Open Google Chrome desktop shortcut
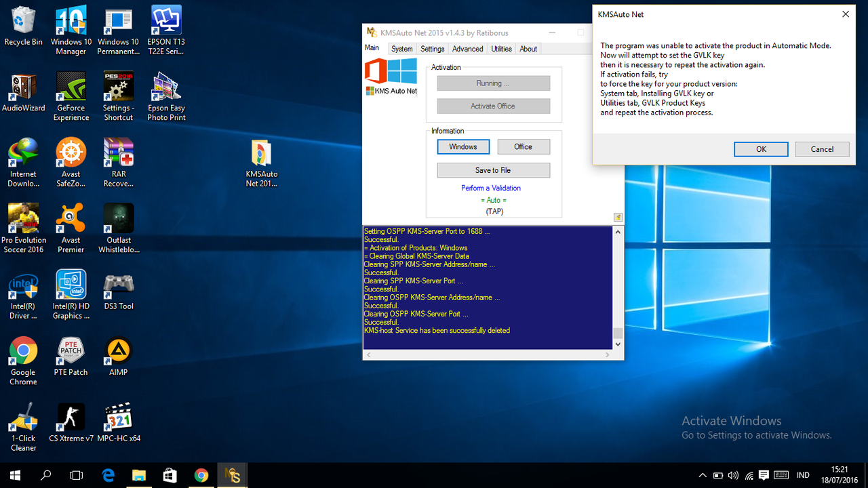868x488 pixels. pyautogui.click(x=23, y=361)
